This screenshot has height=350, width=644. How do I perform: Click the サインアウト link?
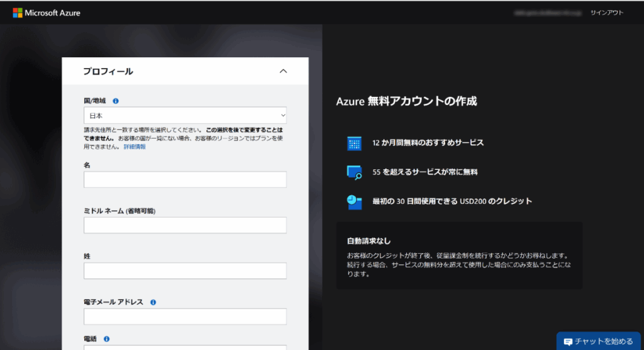607,13
